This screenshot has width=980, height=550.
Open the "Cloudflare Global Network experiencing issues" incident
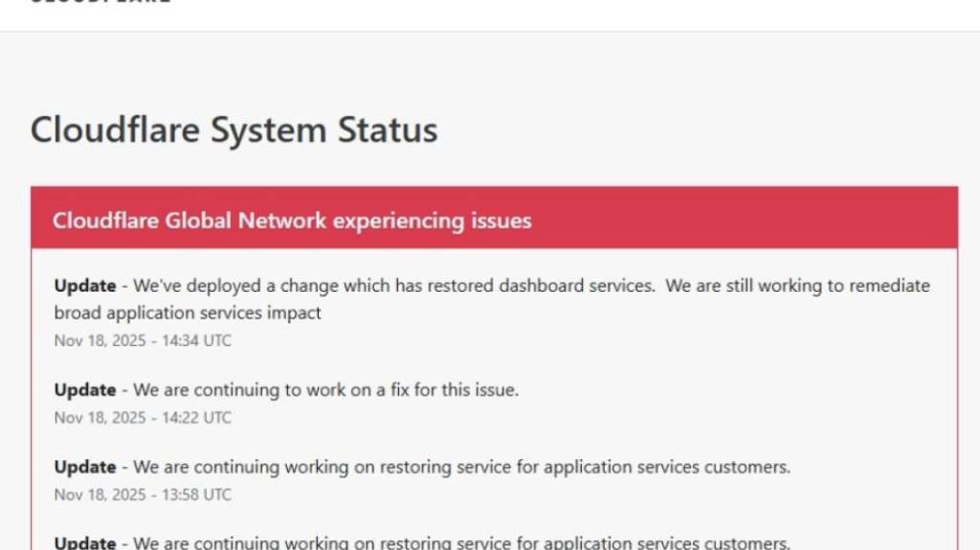tap(291, 221)
